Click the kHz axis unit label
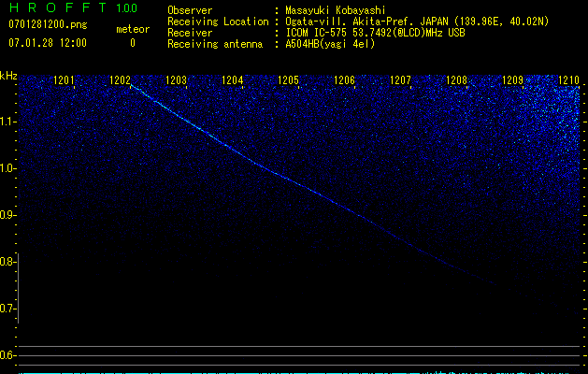Screen dimensions: 588x374 8,76
